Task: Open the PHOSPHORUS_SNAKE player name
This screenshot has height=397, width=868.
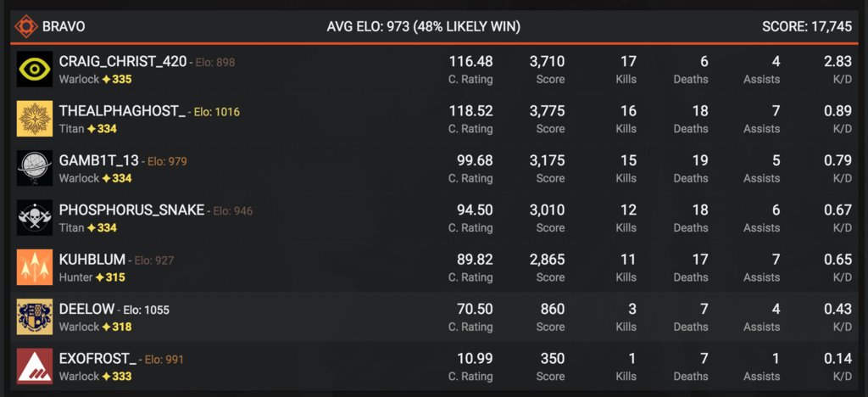Action: click(131, 210)
